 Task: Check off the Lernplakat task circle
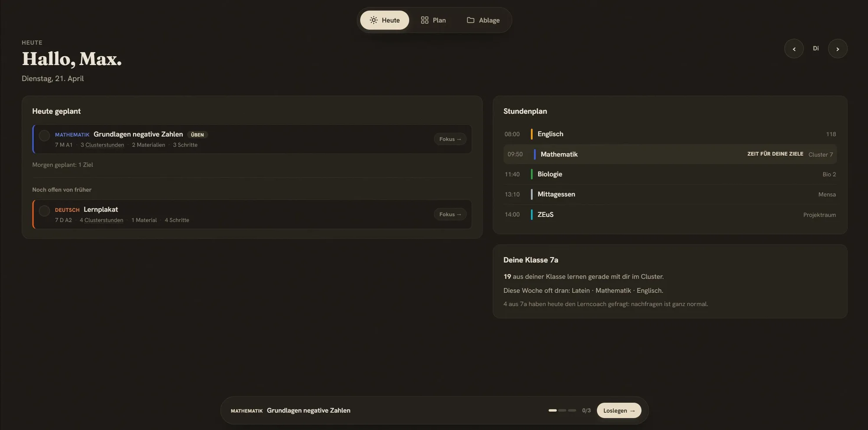(44, 211)
